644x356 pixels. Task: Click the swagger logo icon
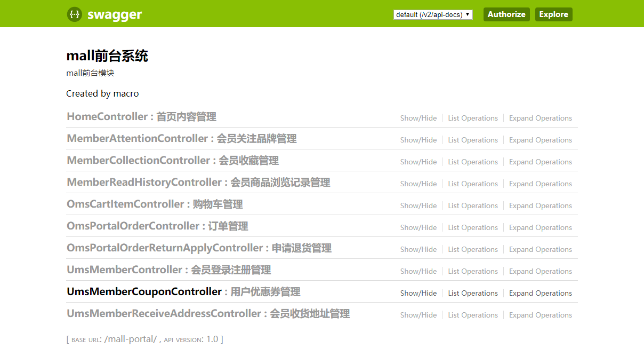75,14
